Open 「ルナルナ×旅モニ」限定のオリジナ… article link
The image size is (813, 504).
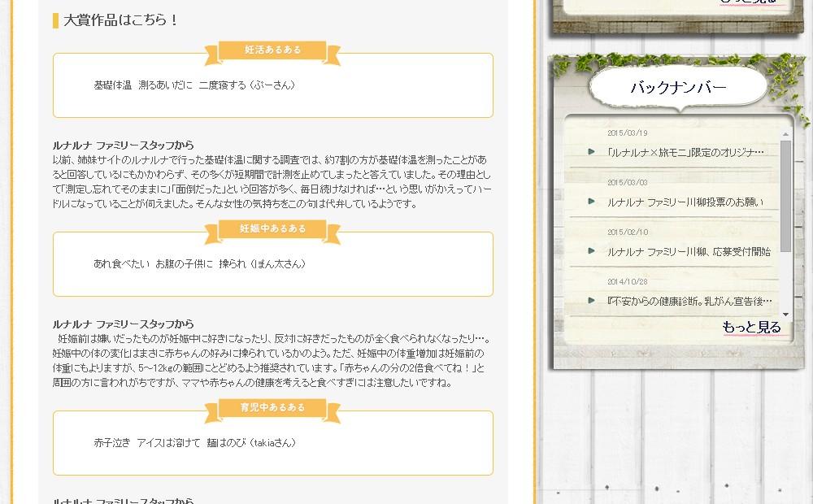tap(685, 152)
